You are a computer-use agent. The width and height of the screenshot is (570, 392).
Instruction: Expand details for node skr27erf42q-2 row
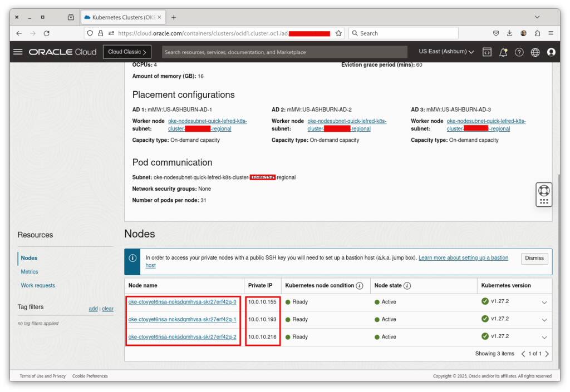click(544, 337)
